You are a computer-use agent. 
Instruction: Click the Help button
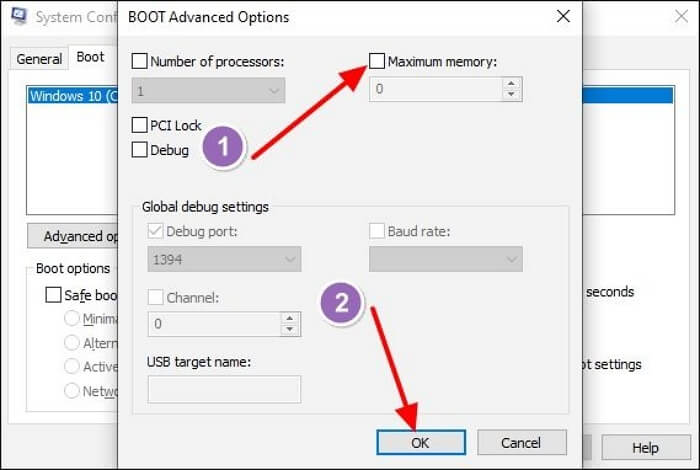pos(645,447)
